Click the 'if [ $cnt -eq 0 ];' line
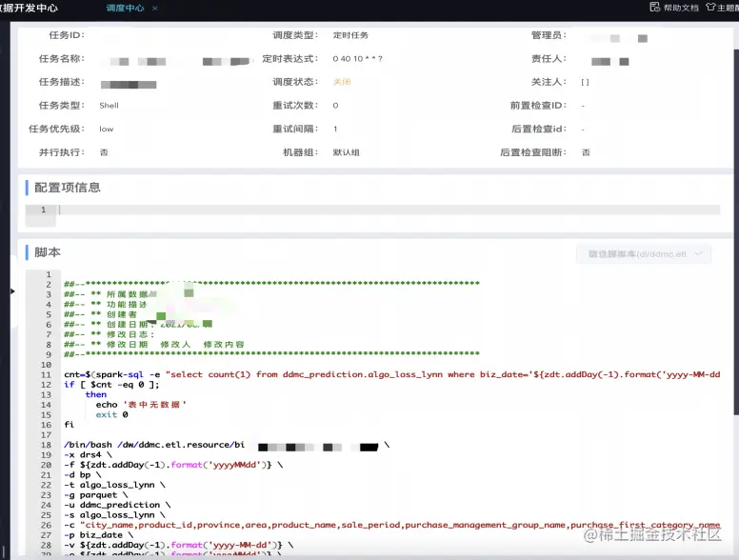 pyautogui.click(x=111, y=385)
